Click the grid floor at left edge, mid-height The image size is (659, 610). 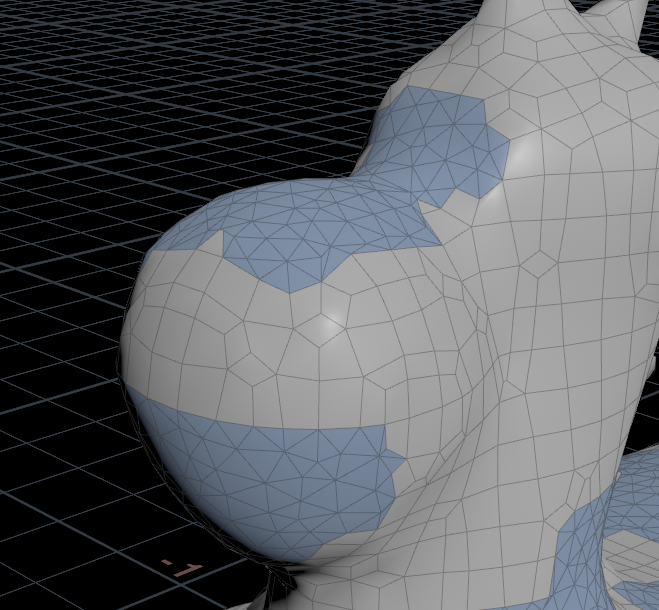(x=40, y=320)
